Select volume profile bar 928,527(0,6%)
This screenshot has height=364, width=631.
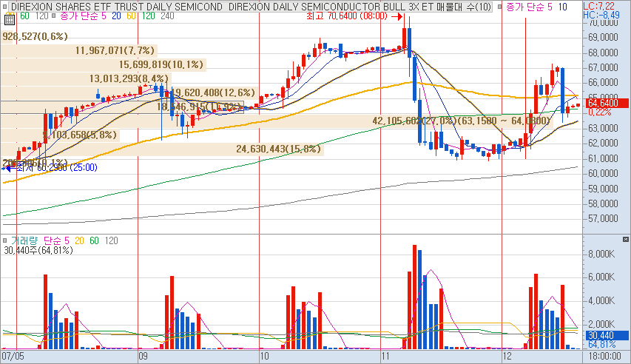point(35,36)
